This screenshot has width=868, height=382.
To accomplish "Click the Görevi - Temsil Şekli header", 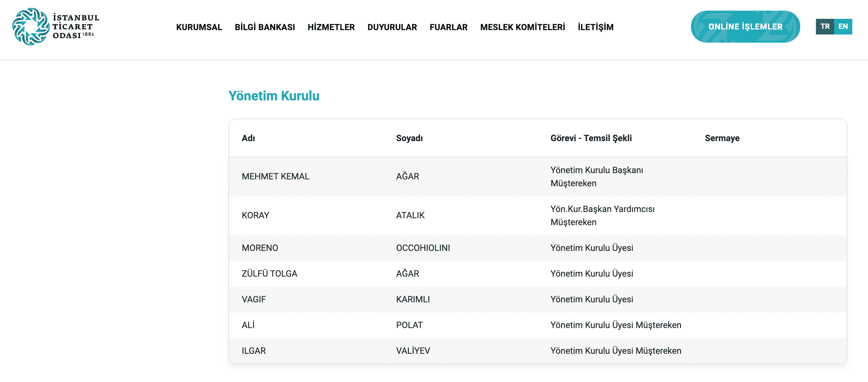I will pyautogui.click(x=591, y=138).
